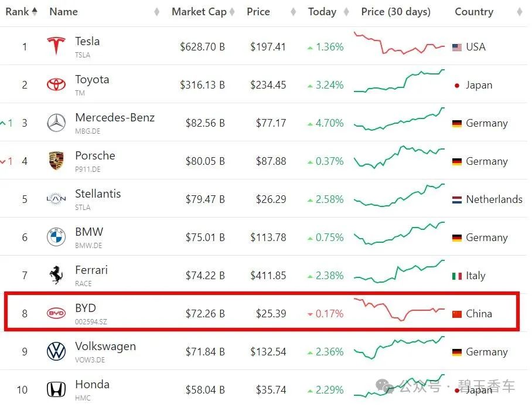Click Tesla's 30-day price sparkline chart
The image size is (532, 407).
(x=399, y=44)
